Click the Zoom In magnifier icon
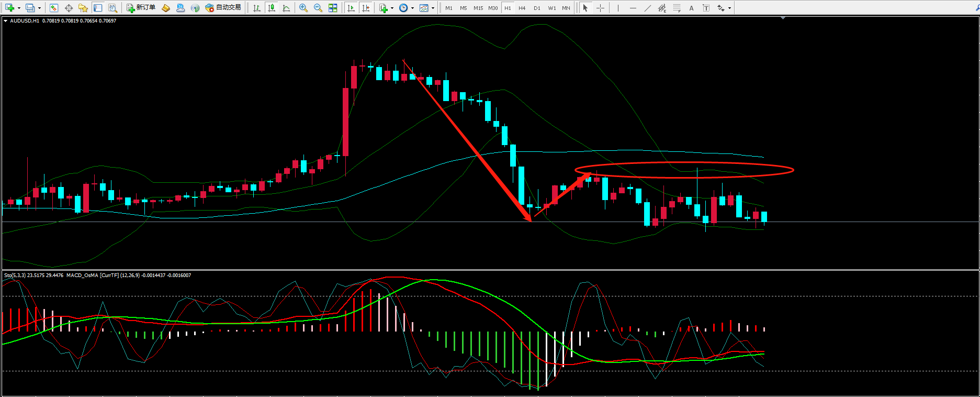The image size is (980, 397). (303, 8)
